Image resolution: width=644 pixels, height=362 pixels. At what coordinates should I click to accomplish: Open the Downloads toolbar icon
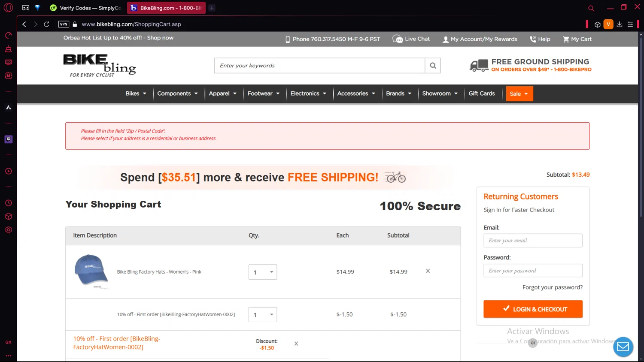tap(620, 24)
